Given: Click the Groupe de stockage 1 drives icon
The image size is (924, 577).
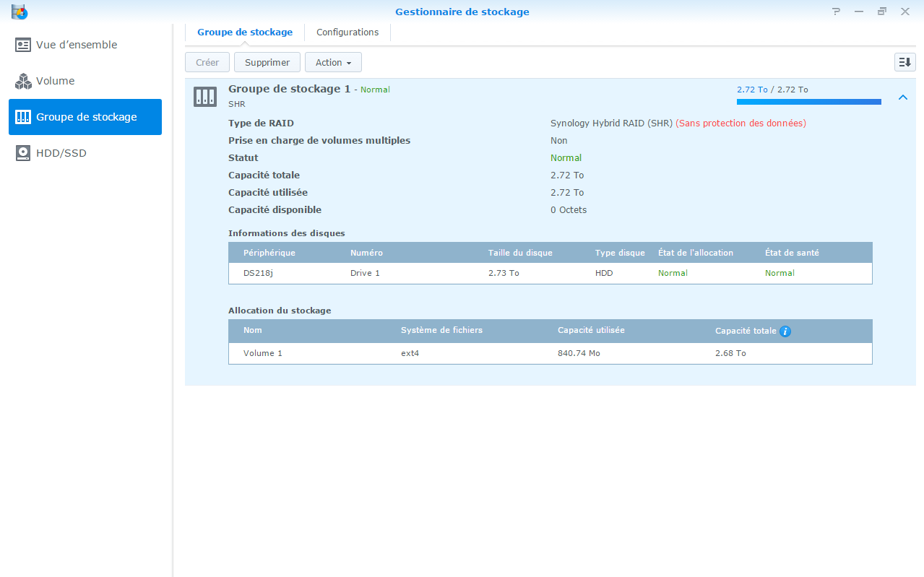Looking at the screenshot, I should tap(205, 96).
